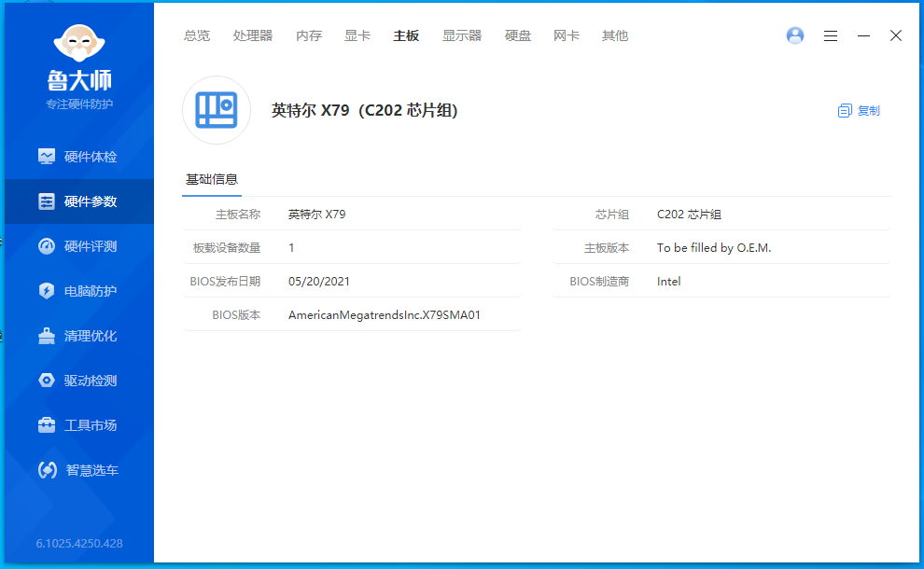This screenshot has width=924, height=569.
Task: Minimize the 鲁大师 window
Action: point(864,36)
